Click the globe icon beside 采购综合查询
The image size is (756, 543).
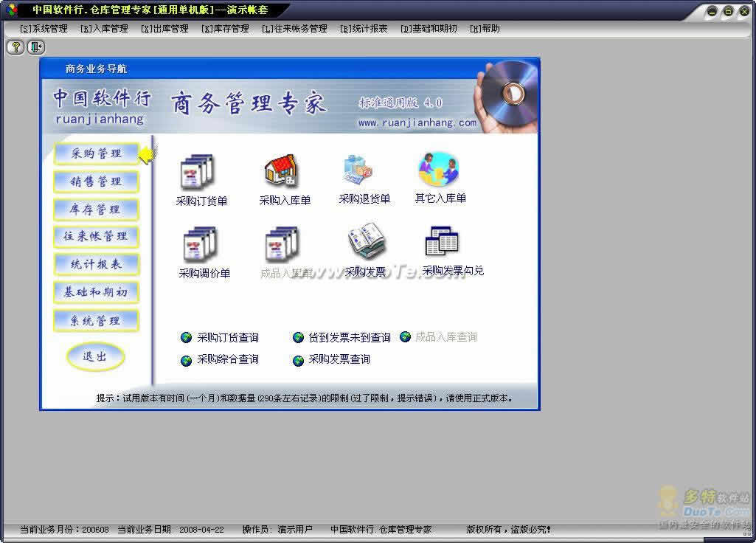(186, 361)
